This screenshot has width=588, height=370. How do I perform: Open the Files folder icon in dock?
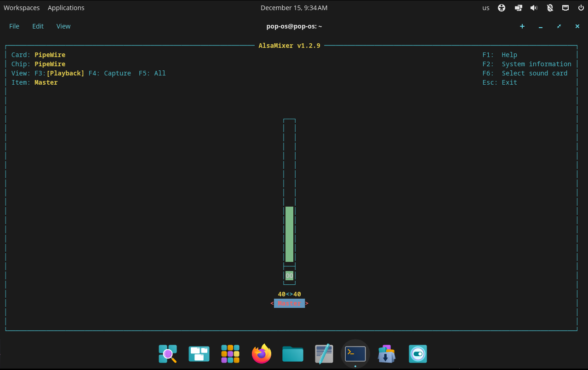click(293, 354)
